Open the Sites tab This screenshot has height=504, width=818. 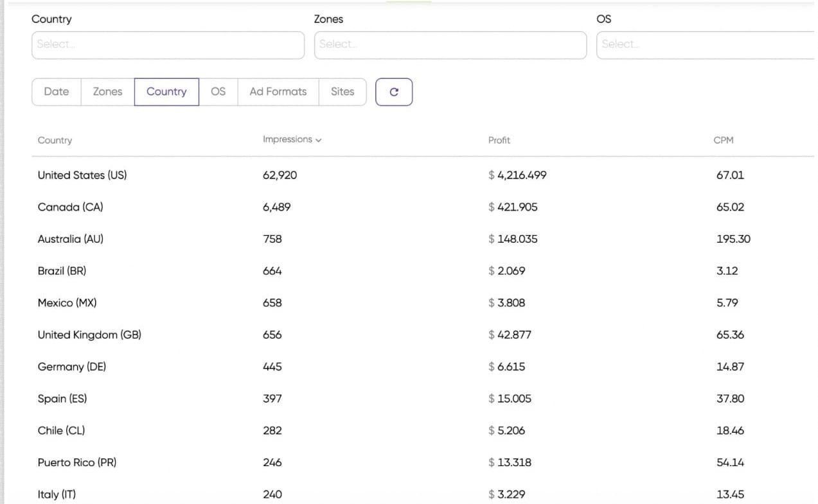click(342, 91)
